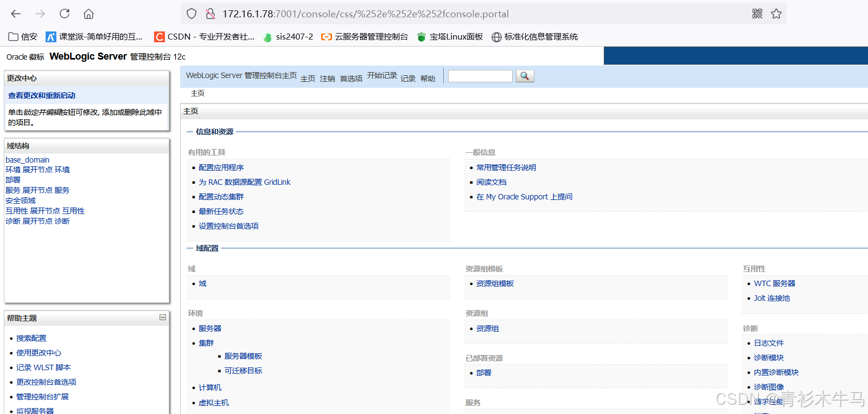868x414 pixels.
Task: Expand the 诊断 node in domain tree
Action: (38, 221)
